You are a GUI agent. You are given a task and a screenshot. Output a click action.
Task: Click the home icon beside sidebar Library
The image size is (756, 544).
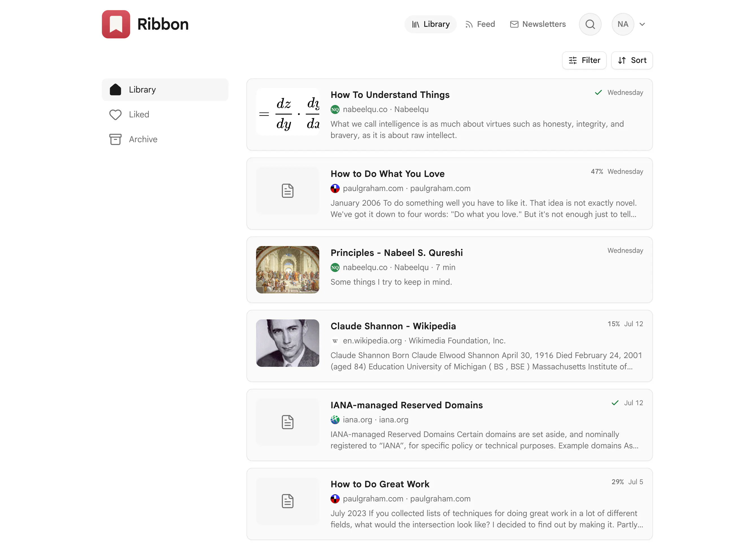coord(115,90)
